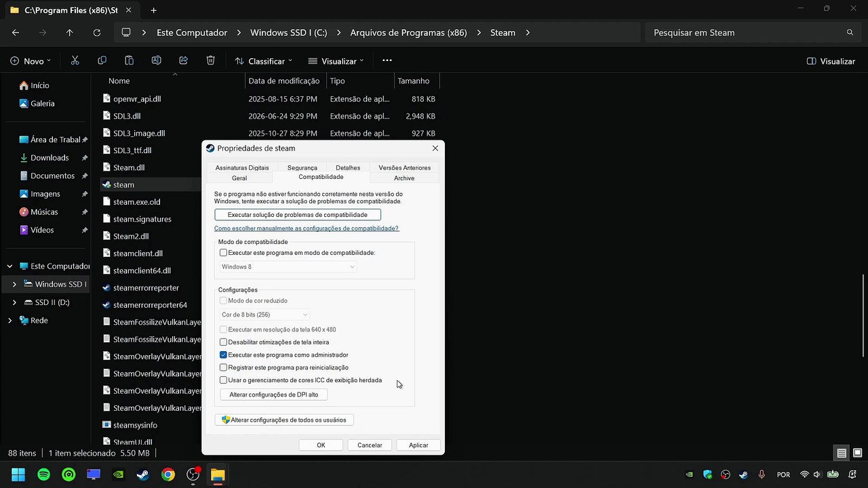The width and height of the screenshot is (868, 488).
Task: Click the Copy icon in Explorer toolbar
Action: [x=102, y=60]
